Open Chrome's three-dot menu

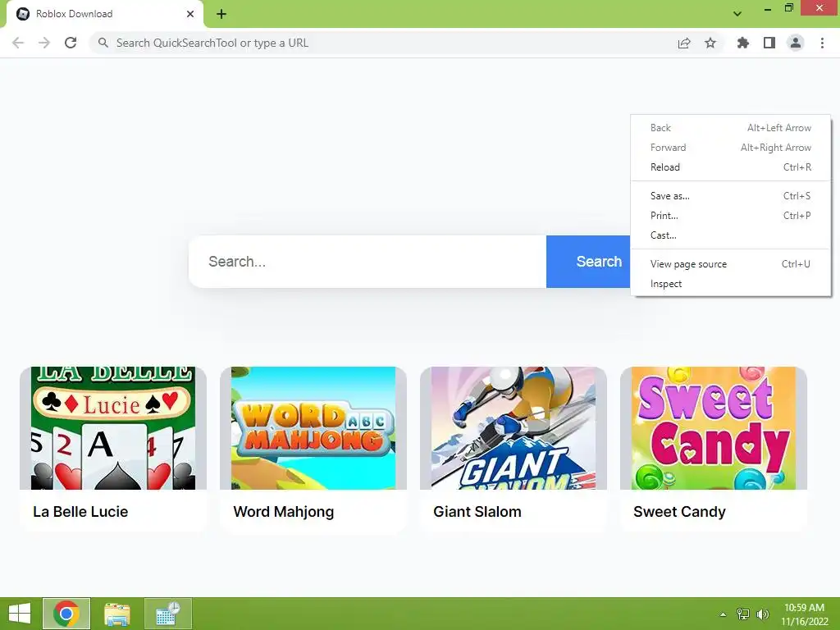click(822, 43)
